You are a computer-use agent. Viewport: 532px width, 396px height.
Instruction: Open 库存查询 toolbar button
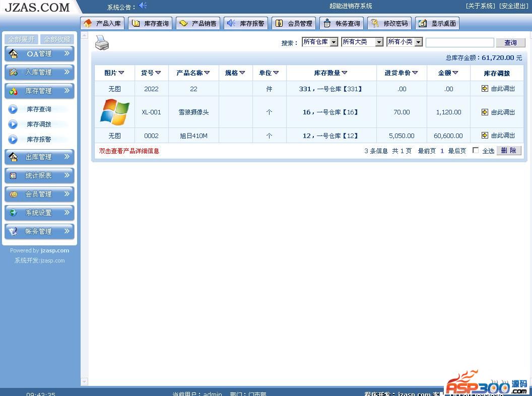click(x=150, y=23)
